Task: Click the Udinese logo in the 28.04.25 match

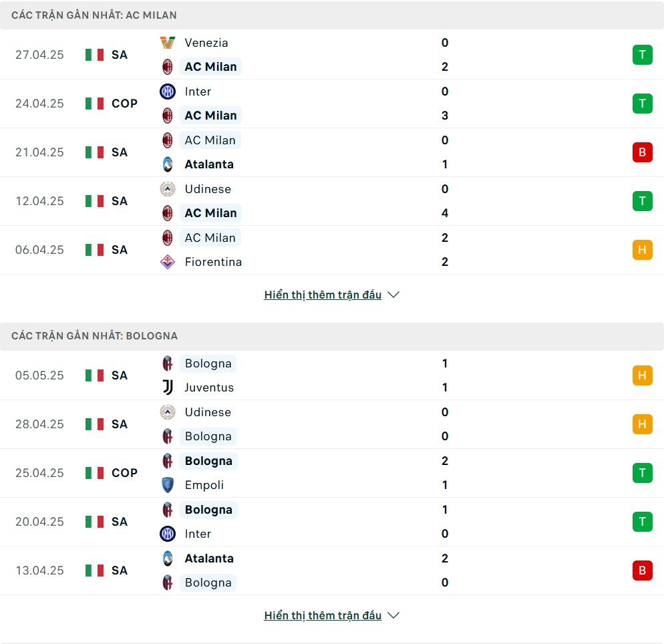Action: (x=168, y=412)
